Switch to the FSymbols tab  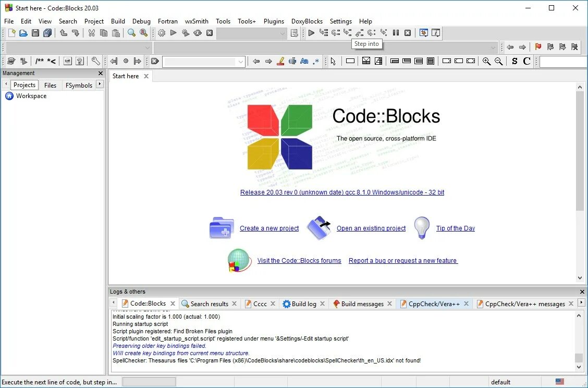pos(79,85)
